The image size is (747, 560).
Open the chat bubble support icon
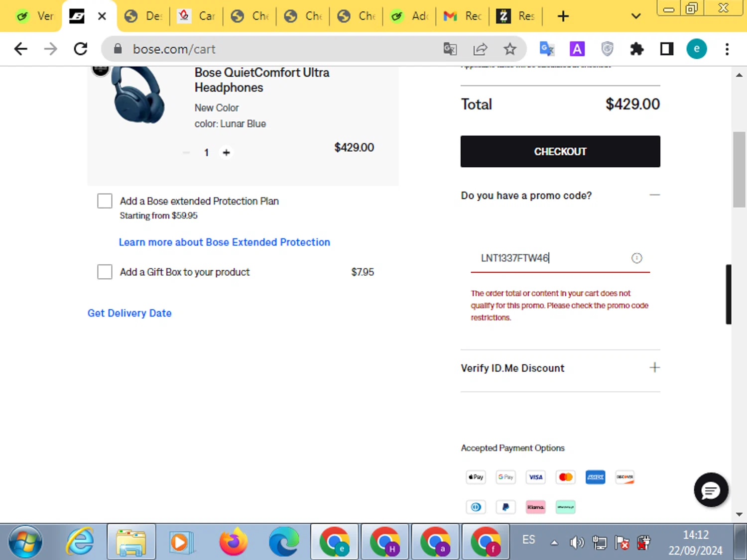tap(711, 490)
